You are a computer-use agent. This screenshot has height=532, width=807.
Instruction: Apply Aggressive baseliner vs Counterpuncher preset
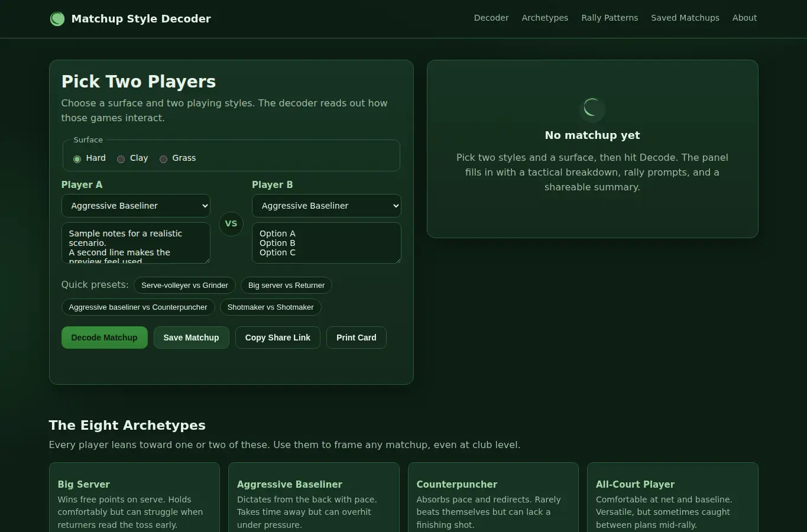(138, 307)
